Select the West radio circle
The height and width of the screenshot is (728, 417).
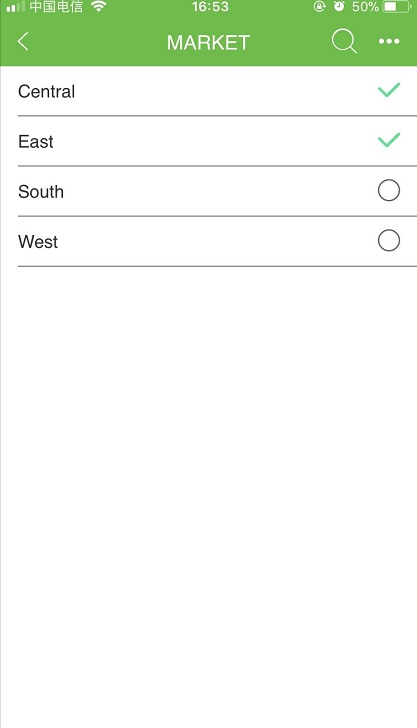tap(389, 240)
